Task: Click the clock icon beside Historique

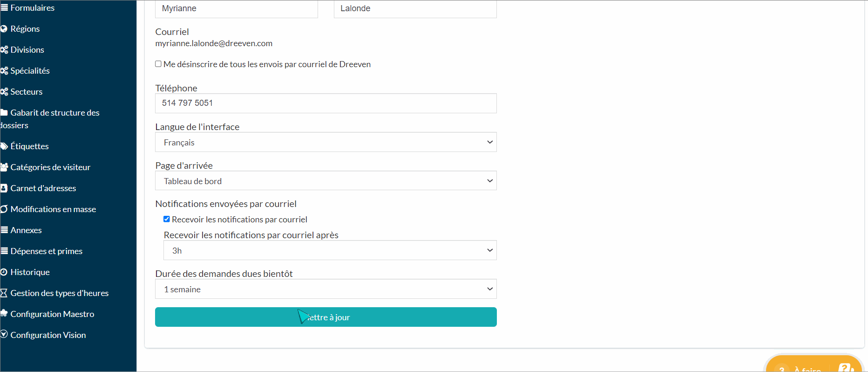Action: [4, 272]
